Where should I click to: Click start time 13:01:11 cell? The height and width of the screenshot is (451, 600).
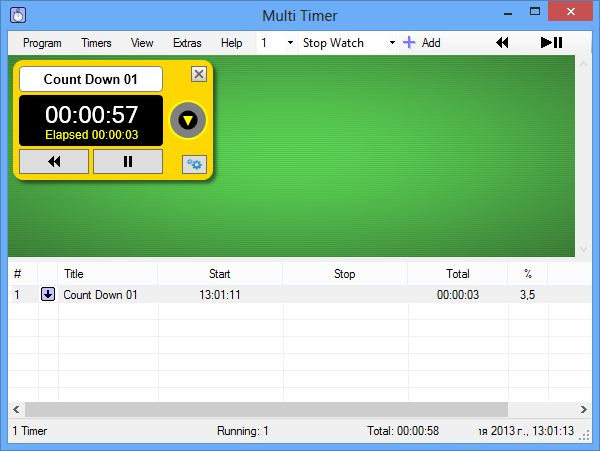[220, 295]
